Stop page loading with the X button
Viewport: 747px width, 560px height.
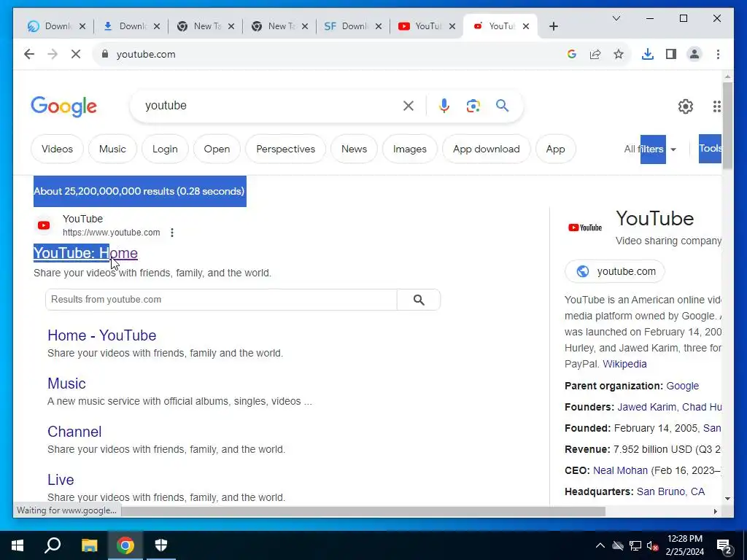[x=76, y=54]
